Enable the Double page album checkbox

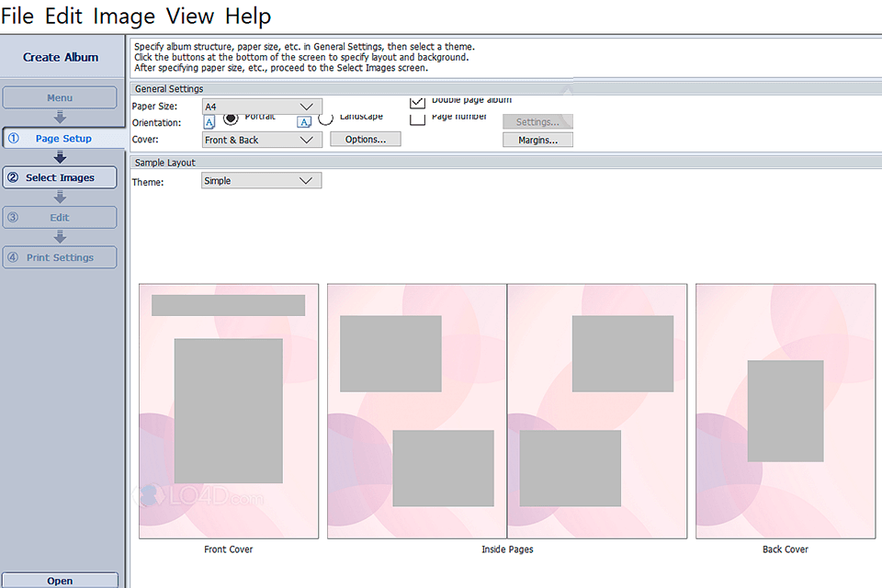coord(418,101)
